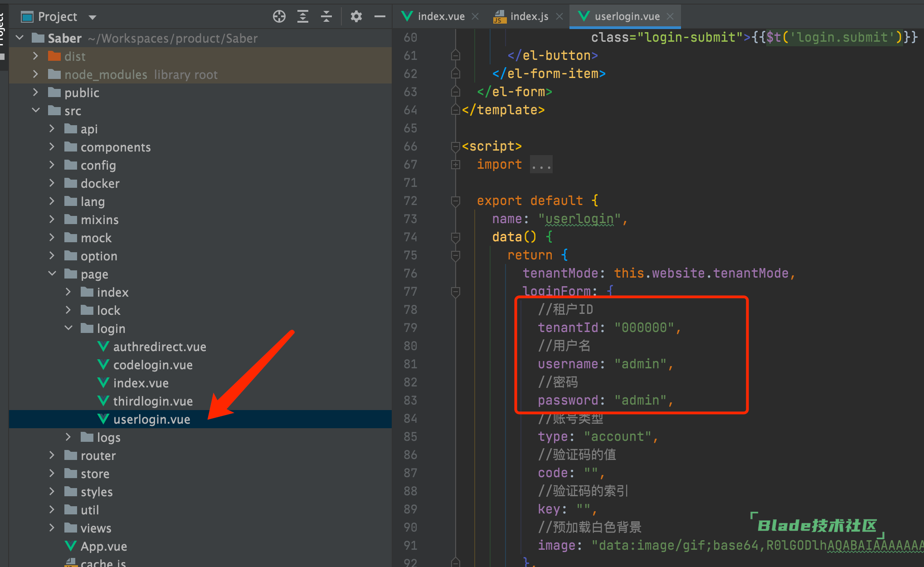The image size is (924, 567).
Task: Collapse the login folder
Action: click(x=68, y=328)
